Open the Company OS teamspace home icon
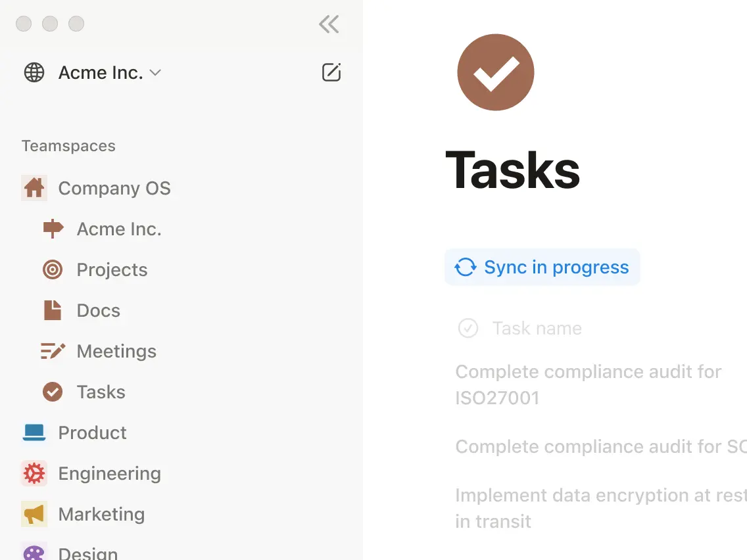Viewport: 747px width, 560px height. 34,188
